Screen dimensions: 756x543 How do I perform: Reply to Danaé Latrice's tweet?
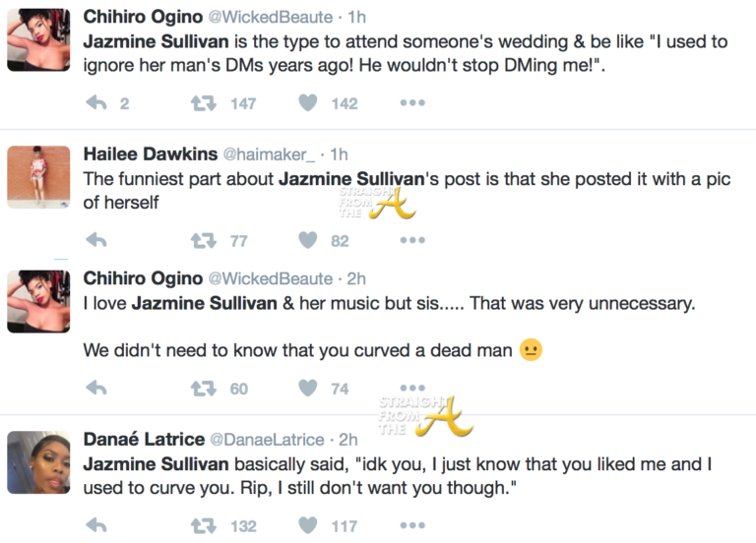96,525
